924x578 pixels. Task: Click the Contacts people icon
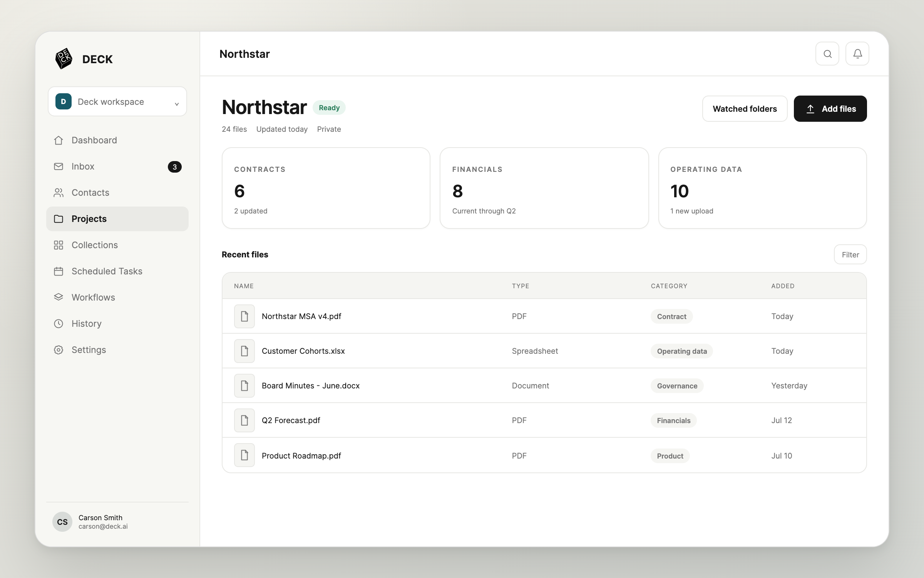pos(59,193)
